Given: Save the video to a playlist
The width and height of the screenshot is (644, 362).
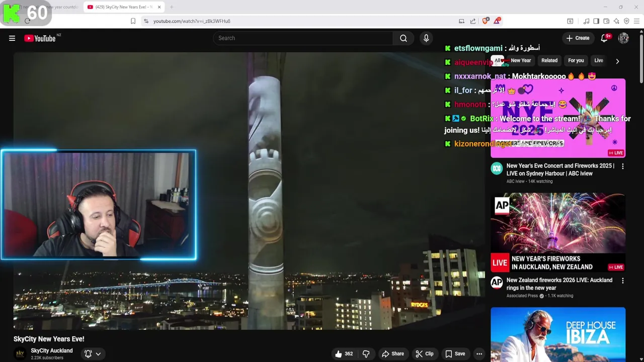Looking at the screenshot, I should click(x=455, y=354).
